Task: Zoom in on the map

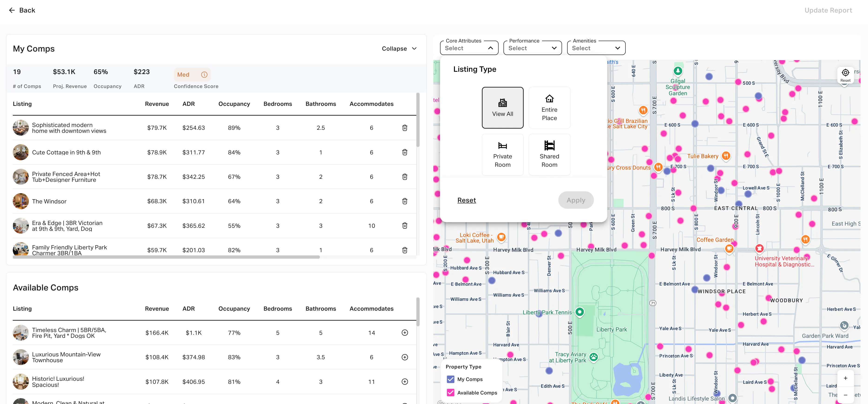Action: 845,378
